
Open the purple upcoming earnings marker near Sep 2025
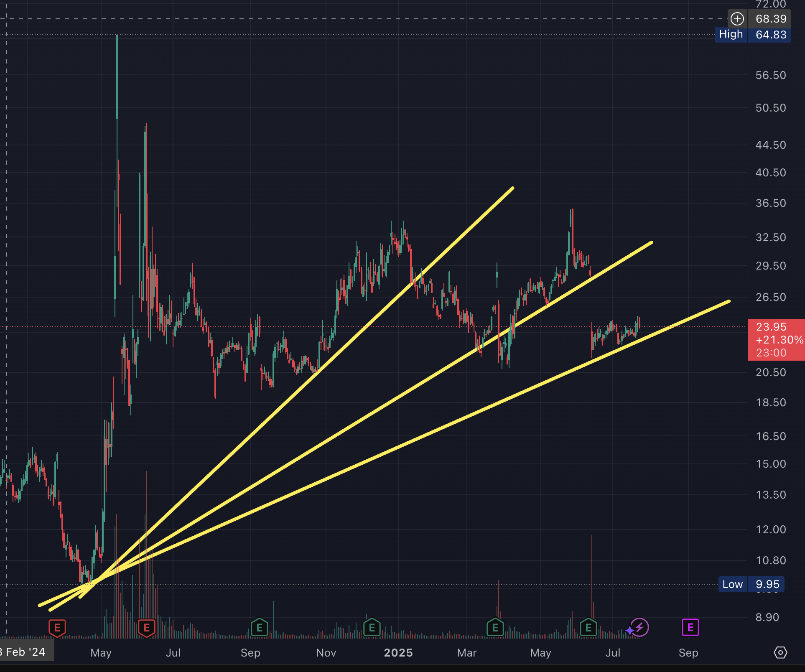pyautogui.click(x=690, y=627)
